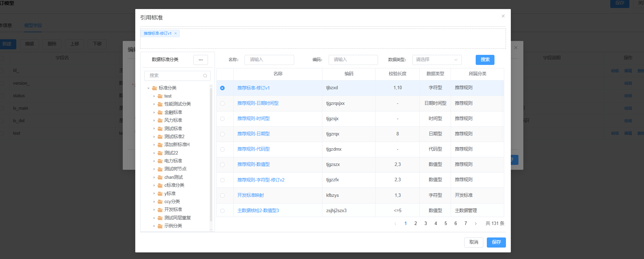This screenshot has width=644, height=259.
Task: Remove the 推荐标准-修订v1 selected tag
Action: point(176,33)
